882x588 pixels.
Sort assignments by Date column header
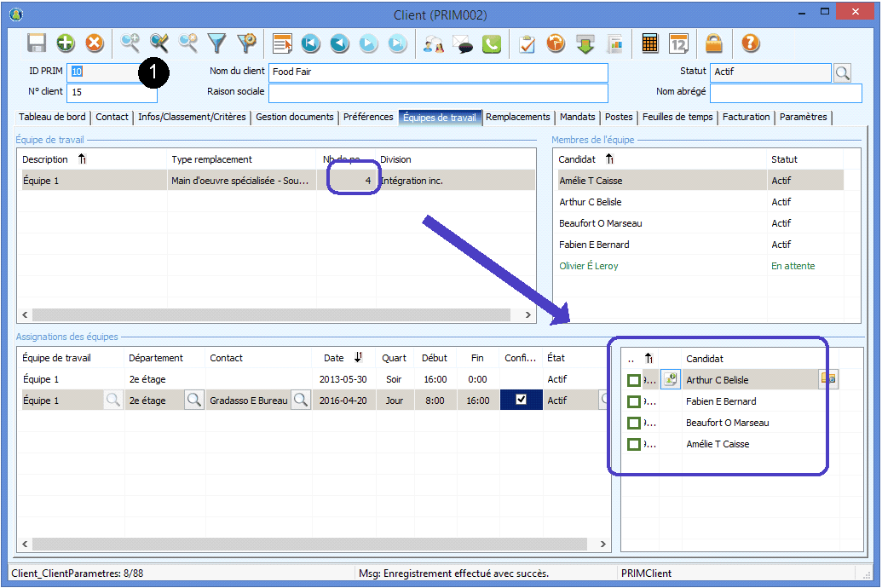333,358
